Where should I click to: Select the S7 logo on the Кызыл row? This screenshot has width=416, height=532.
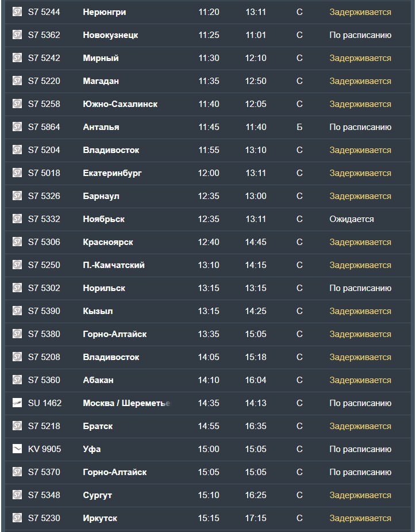[17, 311]
